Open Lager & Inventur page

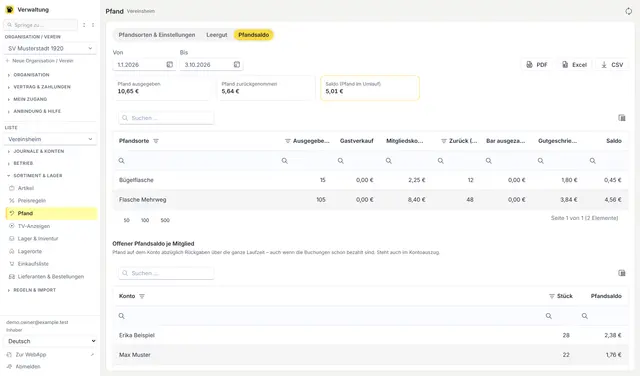51,238
